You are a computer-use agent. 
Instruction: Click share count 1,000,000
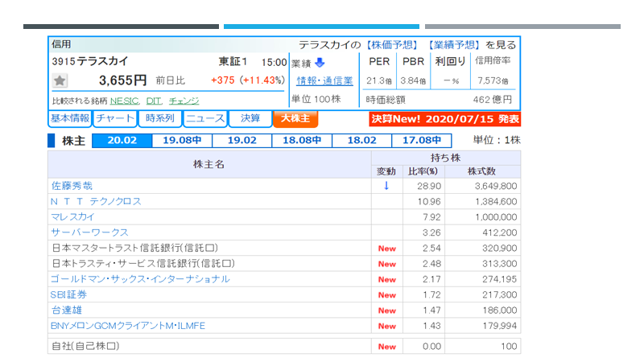click(496, 217)
